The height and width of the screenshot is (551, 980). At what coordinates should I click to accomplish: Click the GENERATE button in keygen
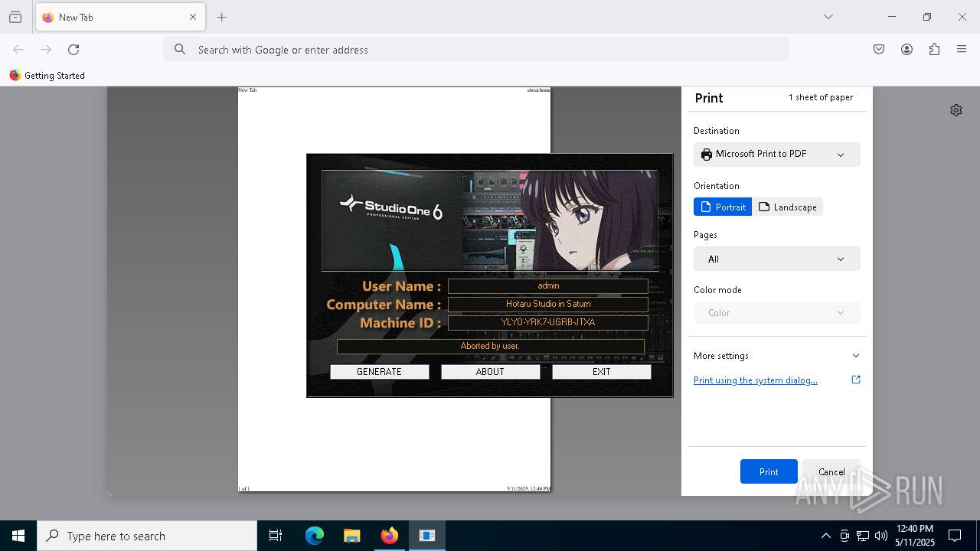pos(379,372)
